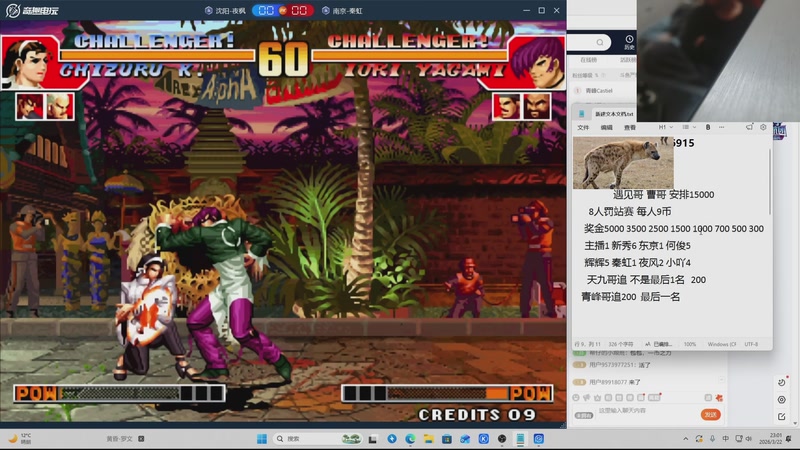The image size is (800, 450).
Task: Click the zoom level 100% in Notepad status bar
Action: coord(690,344)
